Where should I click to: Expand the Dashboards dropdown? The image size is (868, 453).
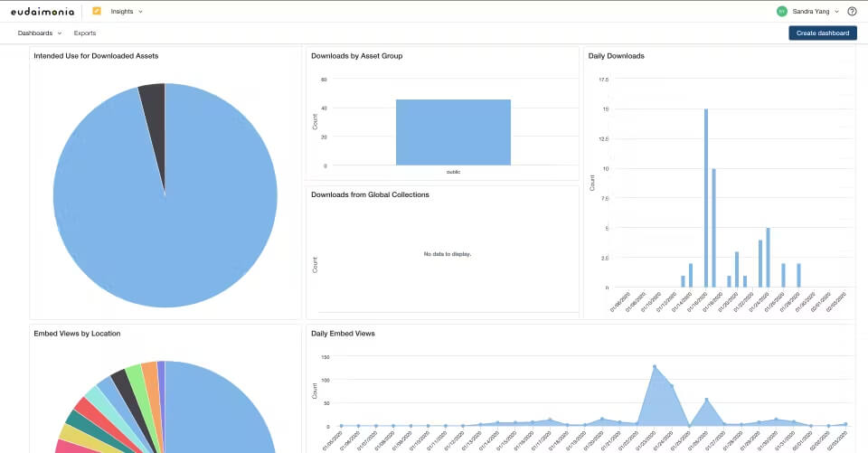pos(39,33)
